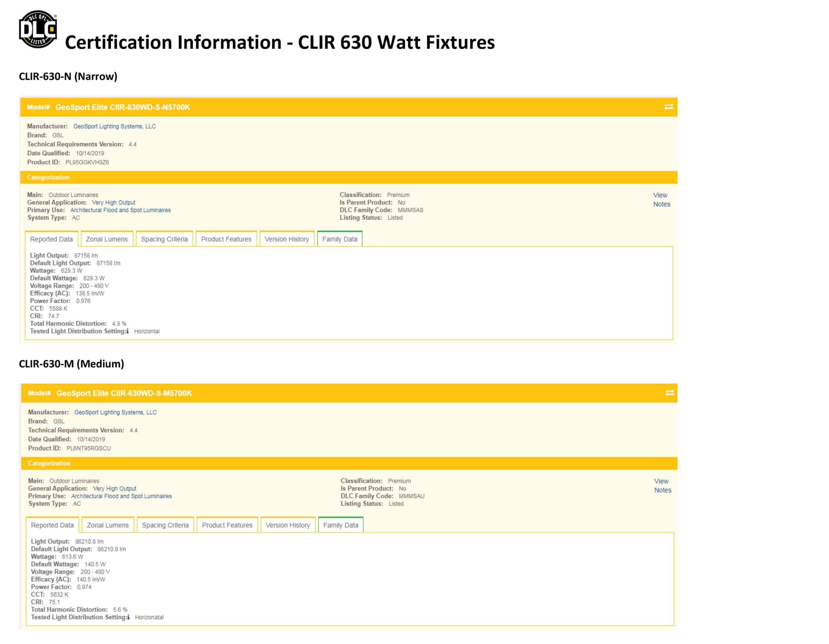Click Wattage value 613.6 W
The image size is (829, 644).
pyautogui.click(x=73, y=557)
